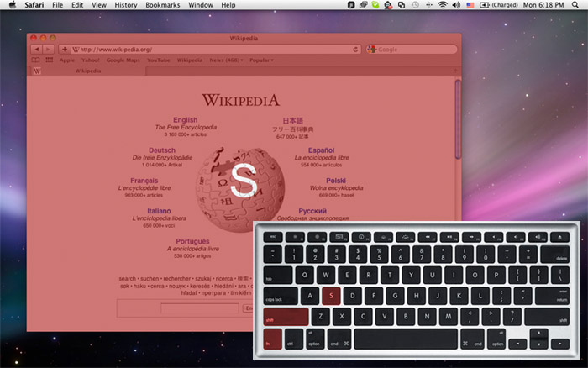Viewport: 588px width, 368px height.
Task: Click the esc key on keyboard
Action: click(273, 237)
